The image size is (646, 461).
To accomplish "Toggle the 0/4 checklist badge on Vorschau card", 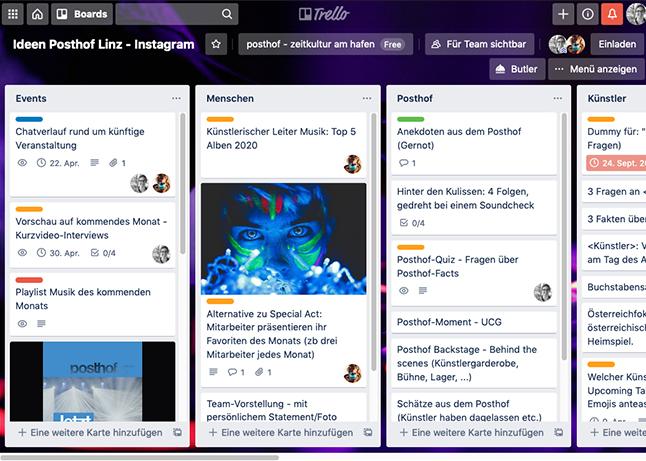I will click(x=103, y=253).
